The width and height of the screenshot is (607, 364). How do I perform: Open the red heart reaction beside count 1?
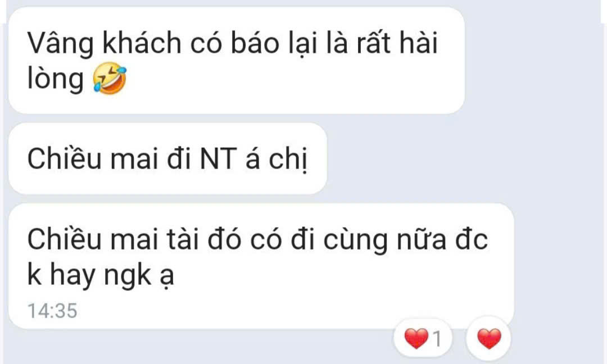[x=416, y=339]
